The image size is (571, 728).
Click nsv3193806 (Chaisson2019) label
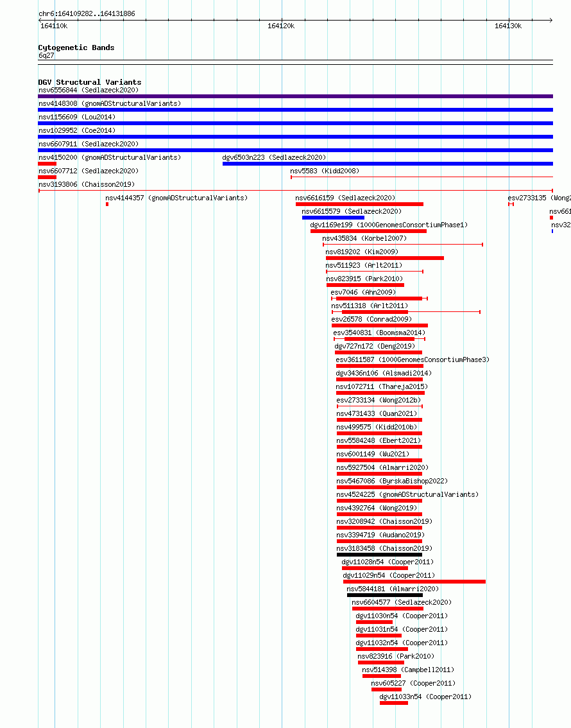[x=87, y=184]
